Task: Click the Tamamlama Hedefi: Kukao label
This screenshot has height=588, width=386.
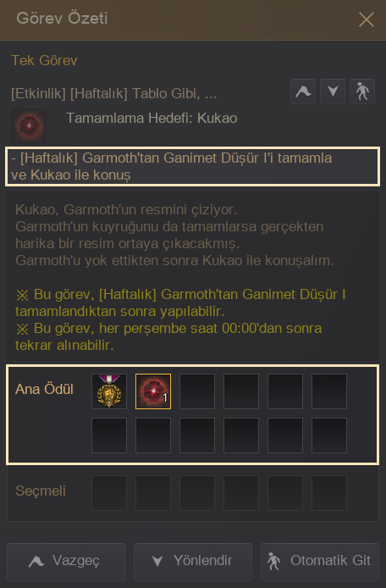Action: point(152,118)
